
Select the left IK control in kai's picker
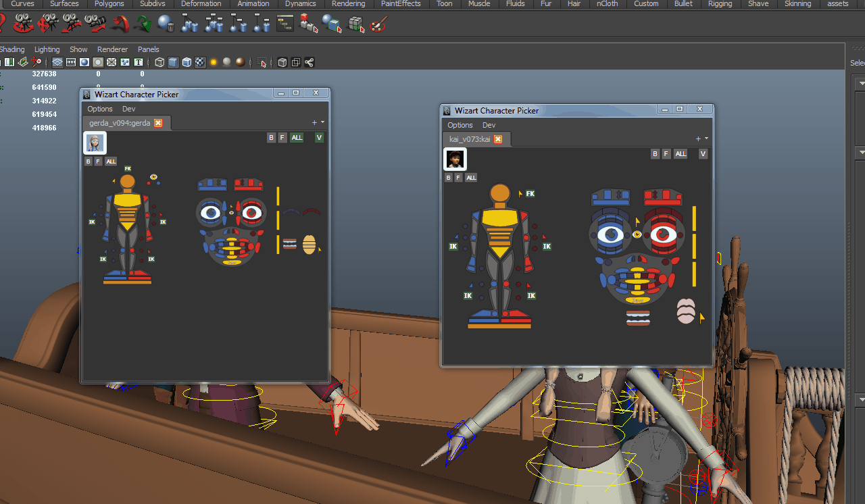click(x=453, y=246)
